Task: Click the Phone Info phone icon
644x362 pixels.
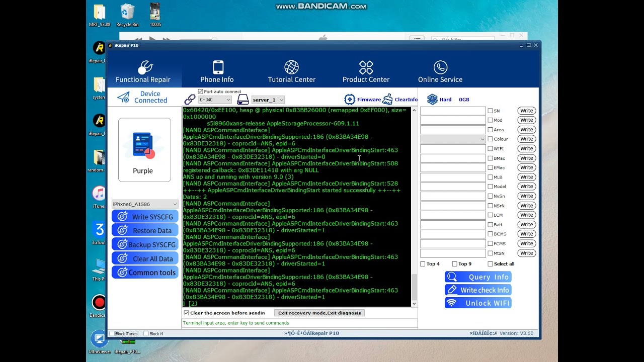Action: point(218,67)
